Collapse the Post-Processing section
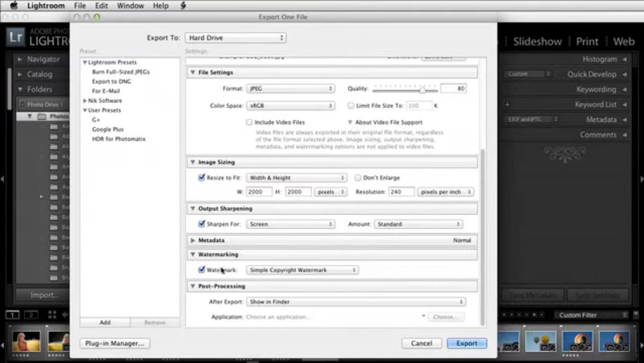 [x=193, y=286]
